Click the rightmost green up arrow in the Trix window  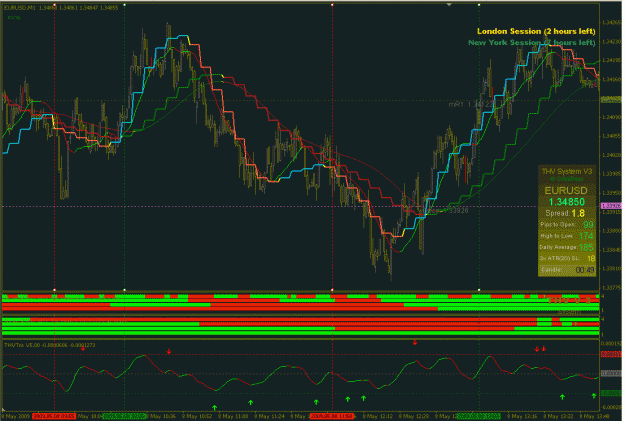coord(594,396)
